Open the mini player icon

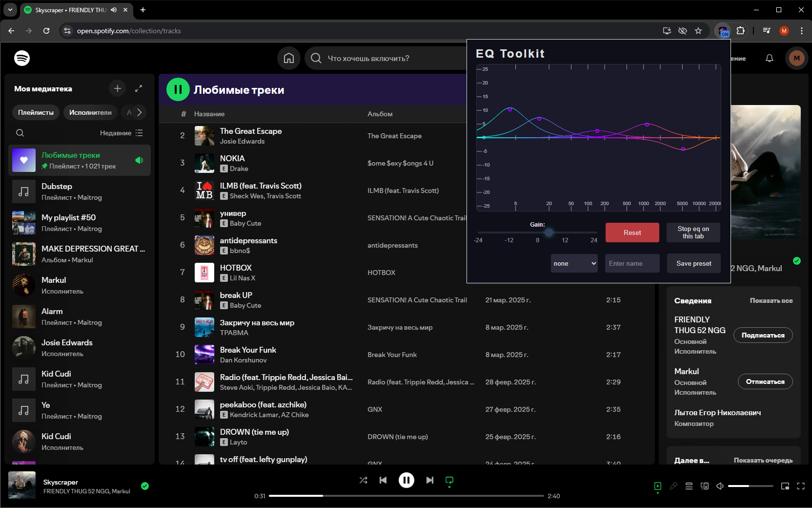[x=785, y=486]
